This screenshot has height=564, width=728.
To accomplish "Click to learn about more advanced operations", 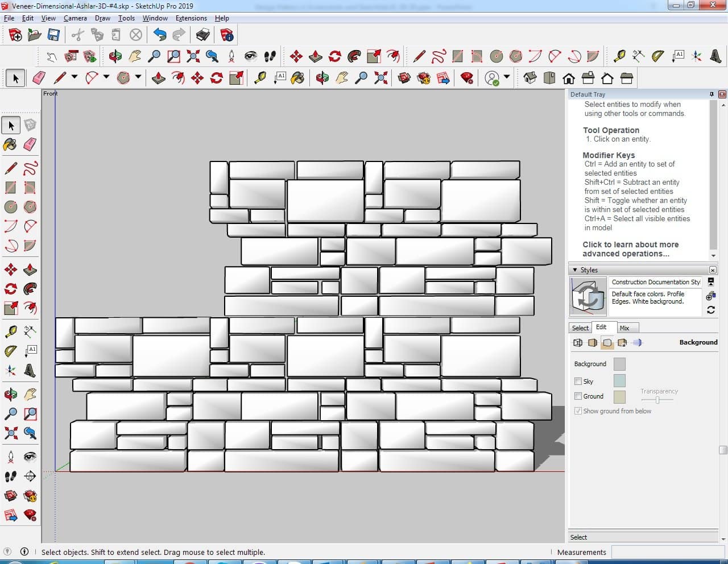I will [630, 249].
